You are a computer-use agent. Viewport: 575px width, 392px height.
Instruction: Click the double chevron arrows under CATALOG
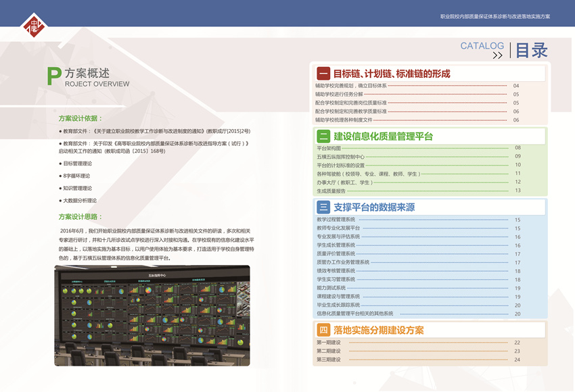pos(498,55)
